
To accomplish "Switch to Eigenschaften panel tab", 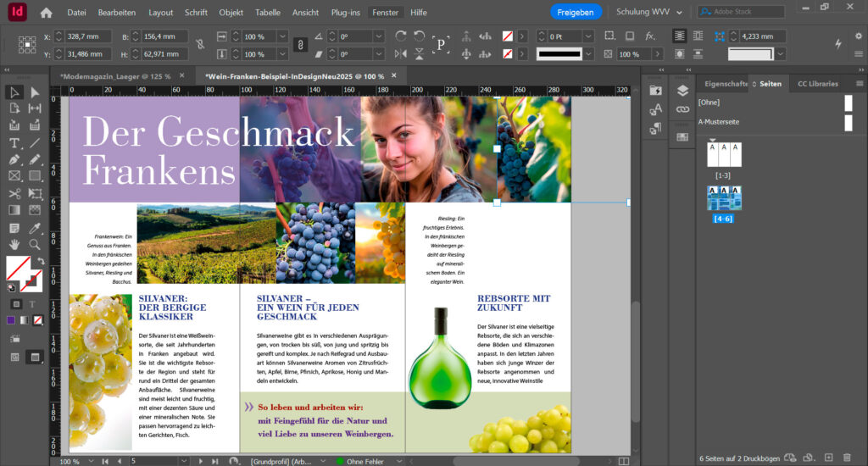I will click(726, 84).
